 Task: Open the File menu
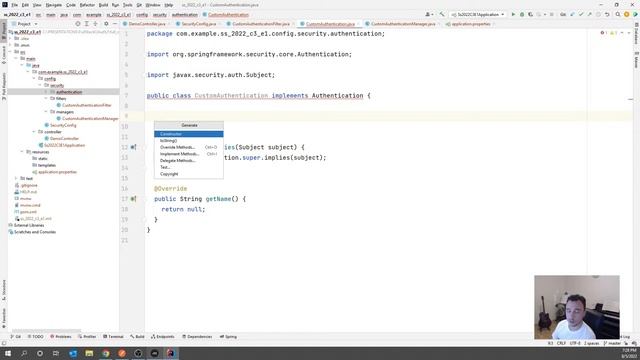tap(14, 5)
